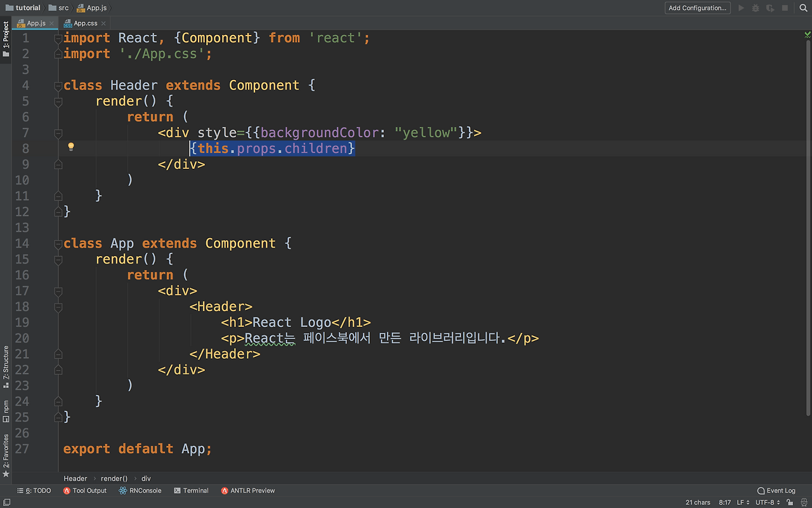Screen dimensions: 812x508
Task: Click Header in the bottom breadcrumb
Action: point(75,478)
